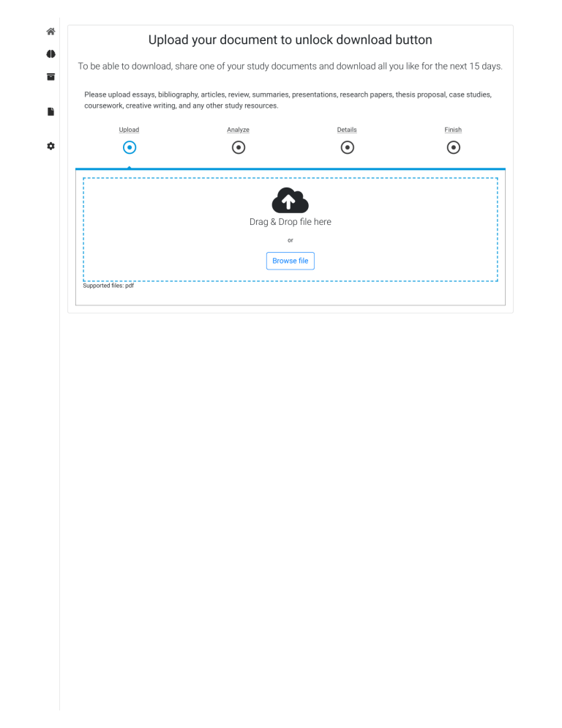Open the Details step label
562x728 pixels.
coord(347,130)
